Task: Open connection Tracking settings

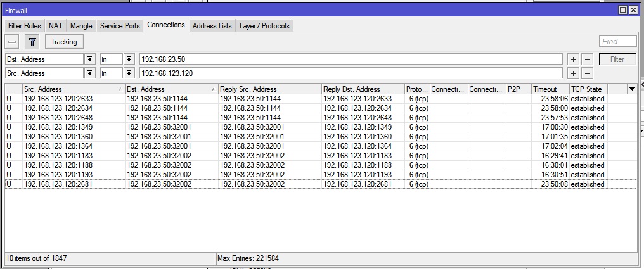Action: 63,41
